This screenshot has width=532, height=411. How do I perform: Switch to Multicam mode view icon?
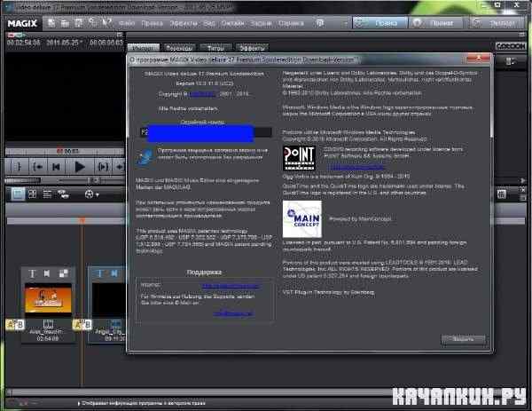(x=63, y=194)
